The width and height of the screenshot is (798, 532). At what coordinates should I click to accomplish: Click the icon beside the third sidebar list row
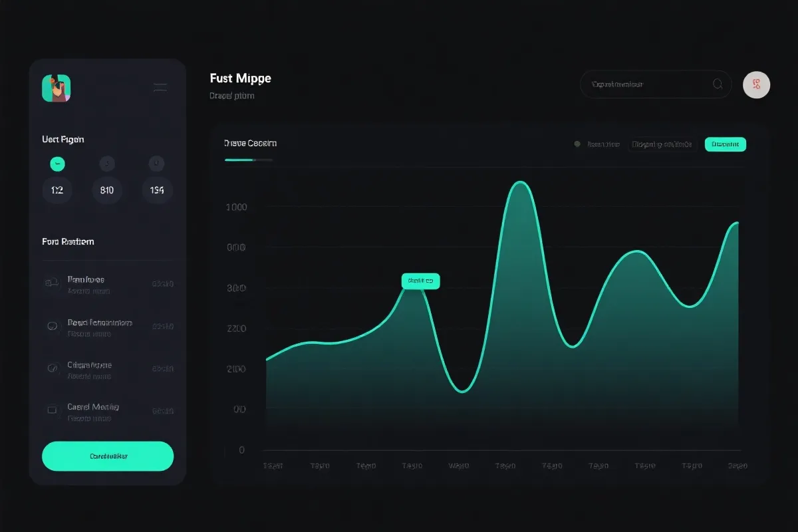click(x=51, y=368)
